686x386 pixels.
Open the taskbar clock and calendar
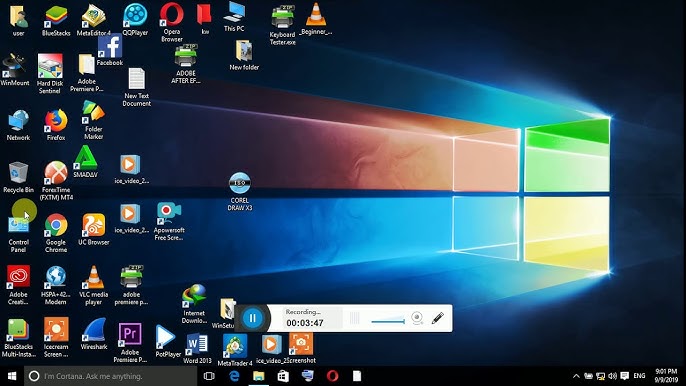pos(666,376)
